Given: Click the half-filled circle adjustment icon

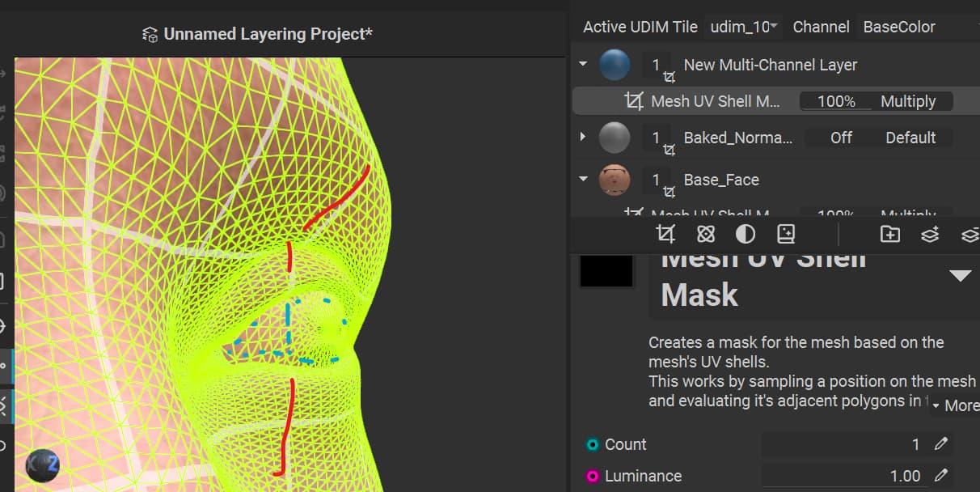Looking at the screenshot, I should tap(746, 235).
